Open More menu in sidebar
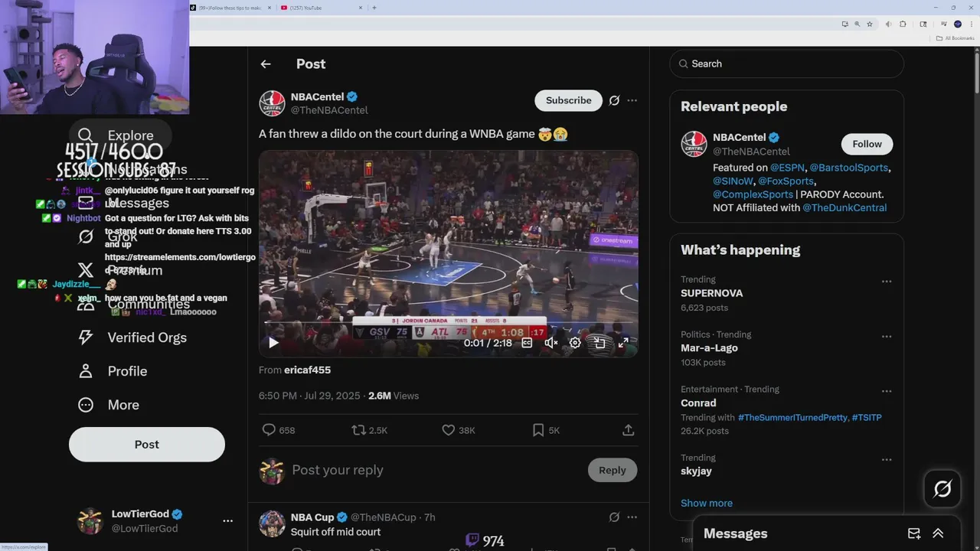 tap(109, 405)
